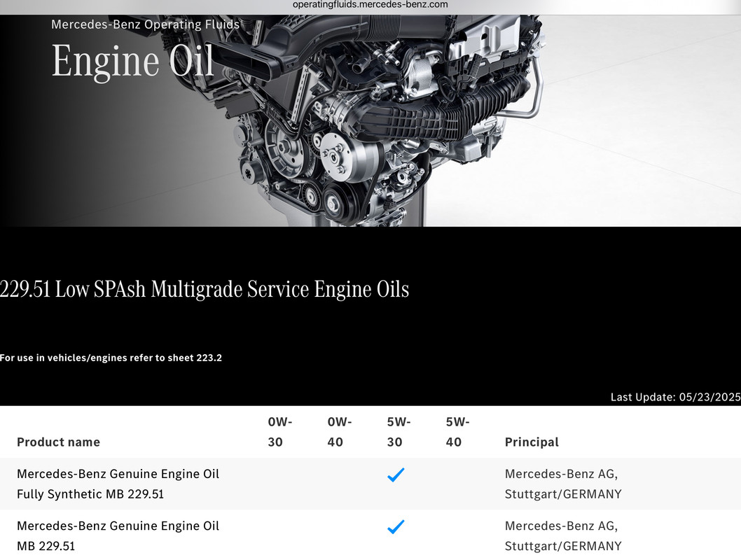Open the second-row Genuine Engine Oil MB 229.51 entry
741x560 pixels.
118,536
